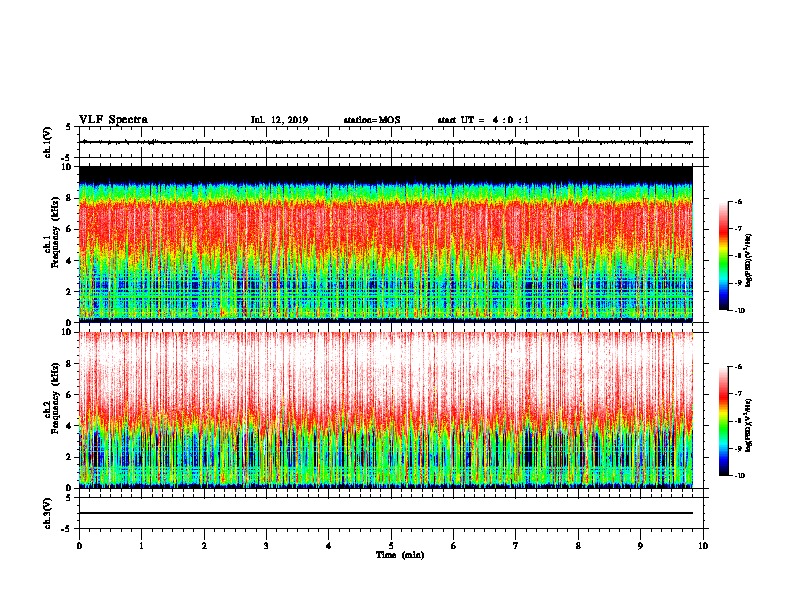Click the ch.2 spectrogram panel
Viewport: 792px width, 612px height.
click(x=386, y=410)
